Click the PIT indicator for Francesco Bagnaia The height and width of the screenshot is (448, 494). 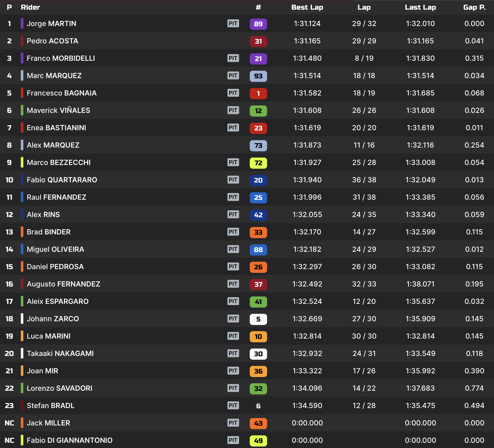(233, 93)
